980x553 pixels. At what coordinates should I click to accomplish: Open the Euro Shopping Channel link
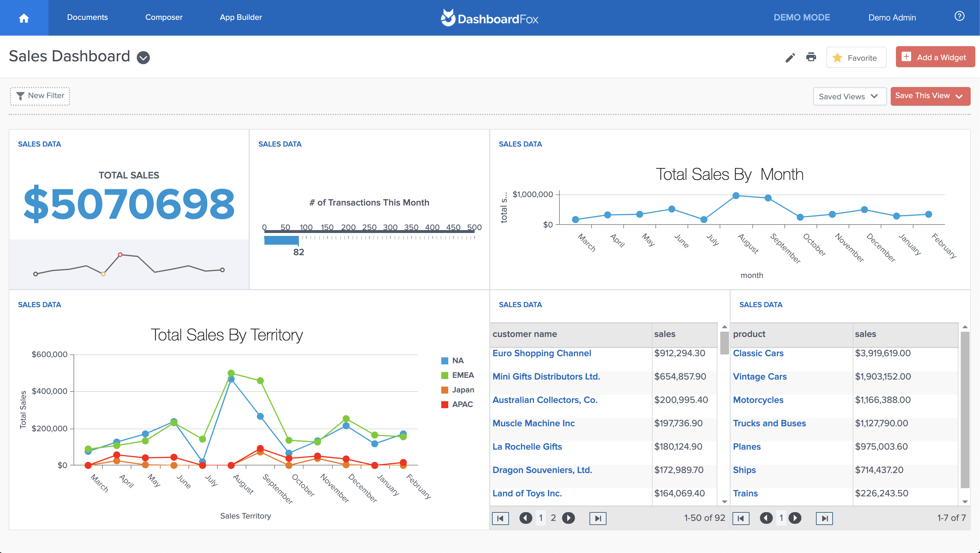tap(541, 353)
